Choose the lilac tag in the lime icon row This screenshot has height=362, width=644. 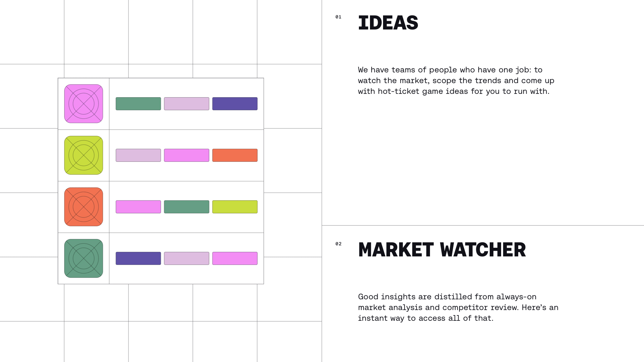(x=138, y=155)
